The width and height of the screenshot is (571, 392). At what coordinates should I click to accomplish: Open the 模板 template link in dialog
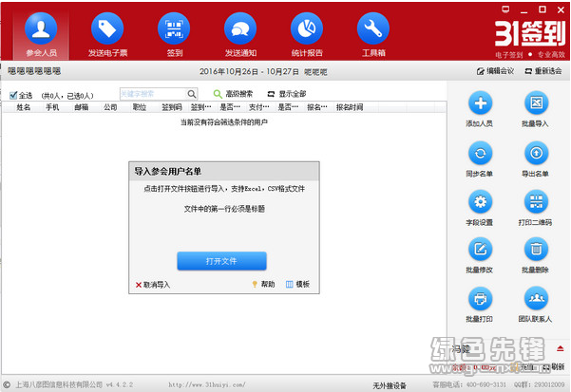[x=298, y=284]
